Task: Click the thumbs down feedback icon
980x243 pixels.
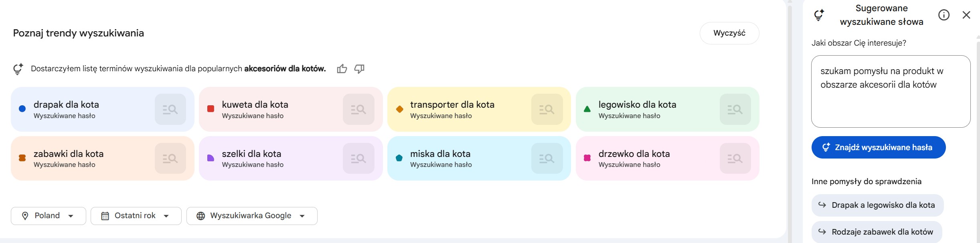Action: coord(359,69)
